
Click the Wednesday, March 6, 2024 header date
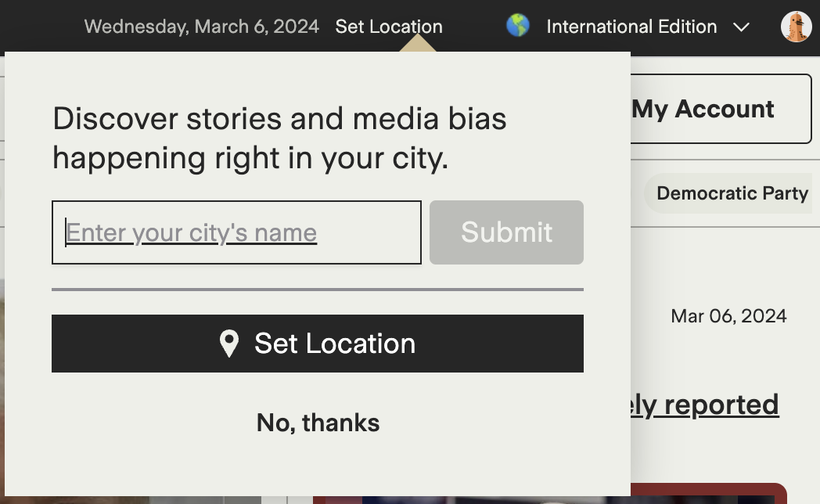point(201,27)
